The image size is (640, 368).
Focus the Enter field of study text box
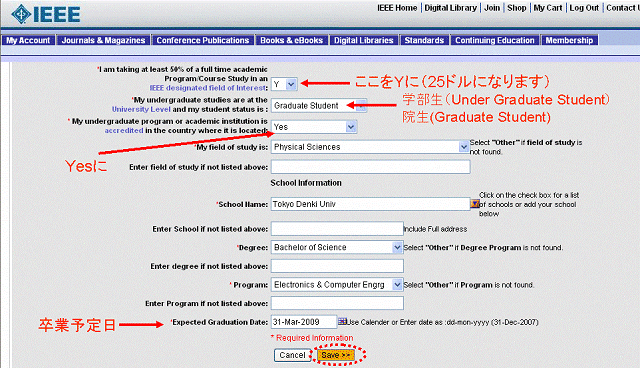click(371, 167)
